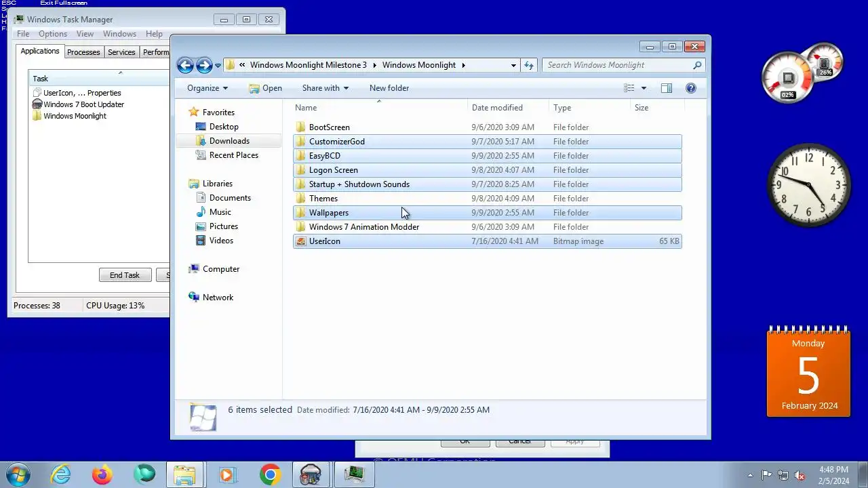This screenshot has height=488, width=868.
Task: Click the Type column header
Action: point(589,108)
